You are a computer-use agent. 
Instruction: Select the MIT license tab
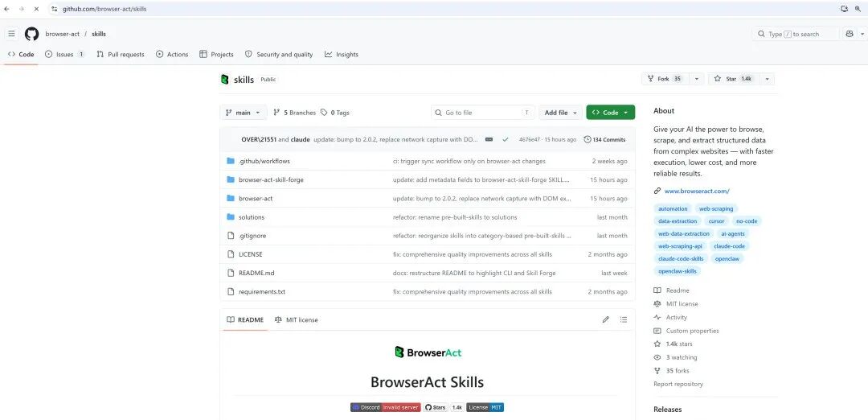click(x=296, y=319)
